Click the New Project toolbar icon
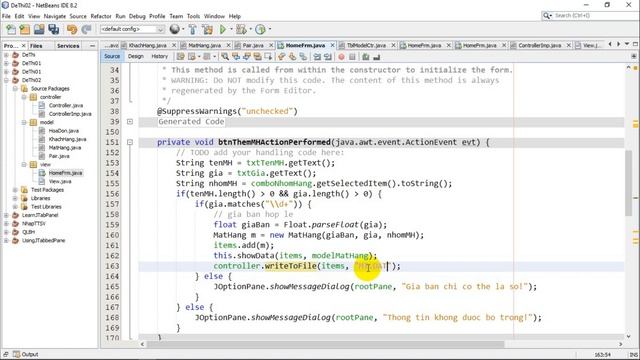 (x=25, y=29)
